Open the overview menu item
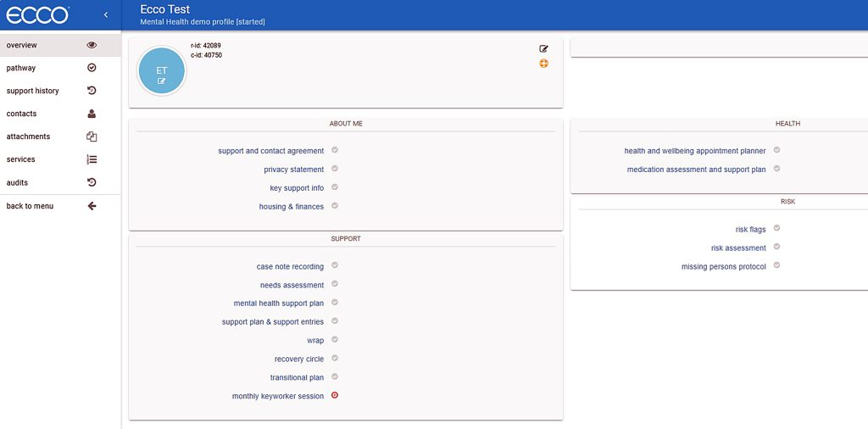Image resolution: width=868 pixels, height=429 pixels. 22,45
